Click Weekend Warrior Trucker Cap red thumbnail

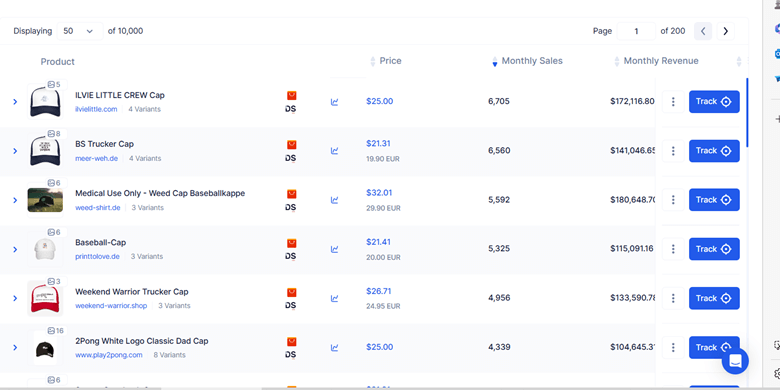coord(45,298)
